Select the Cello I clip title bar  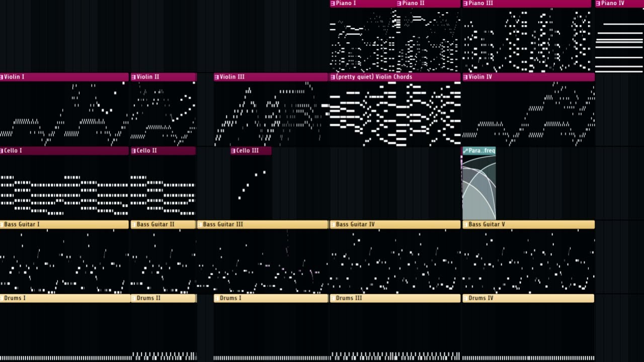(x=64, y=151)
